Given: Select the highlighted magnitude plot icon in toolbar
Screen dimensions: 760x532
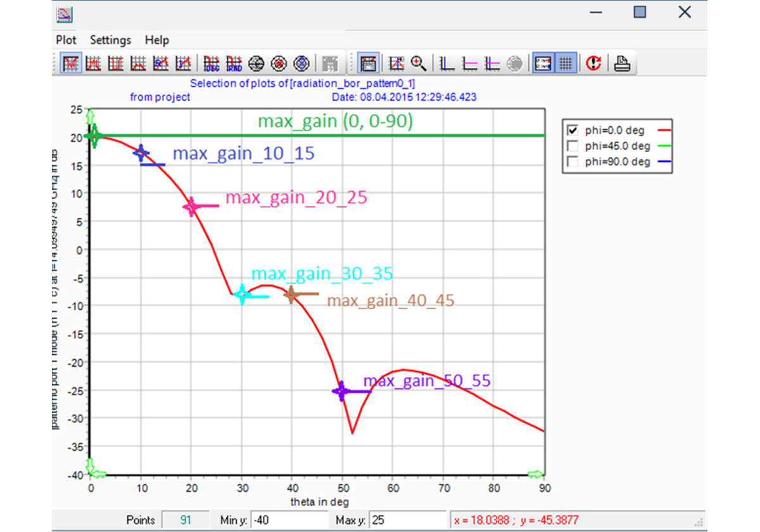Looking at the screenshot, I should point(70,63).
